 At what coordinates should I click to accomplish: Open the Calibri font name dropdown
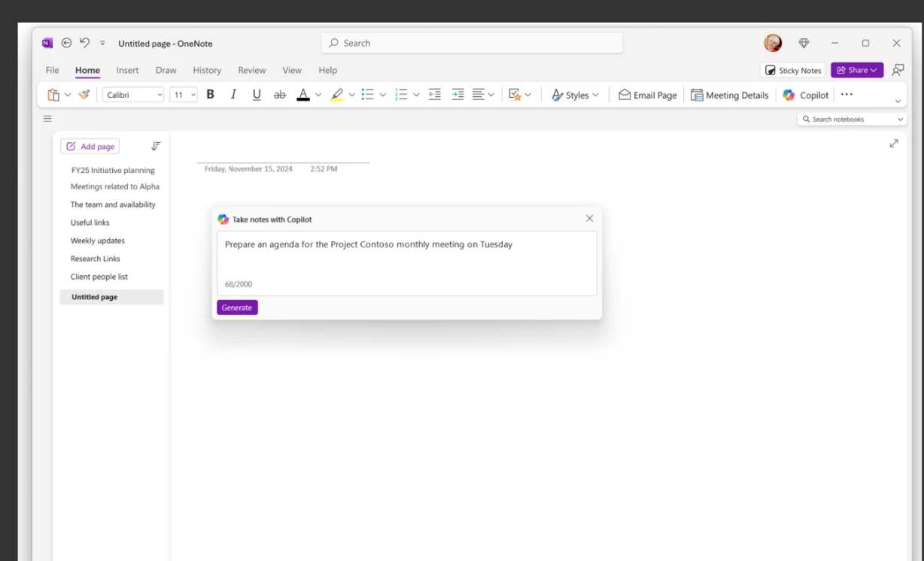[x=134, y=95]
